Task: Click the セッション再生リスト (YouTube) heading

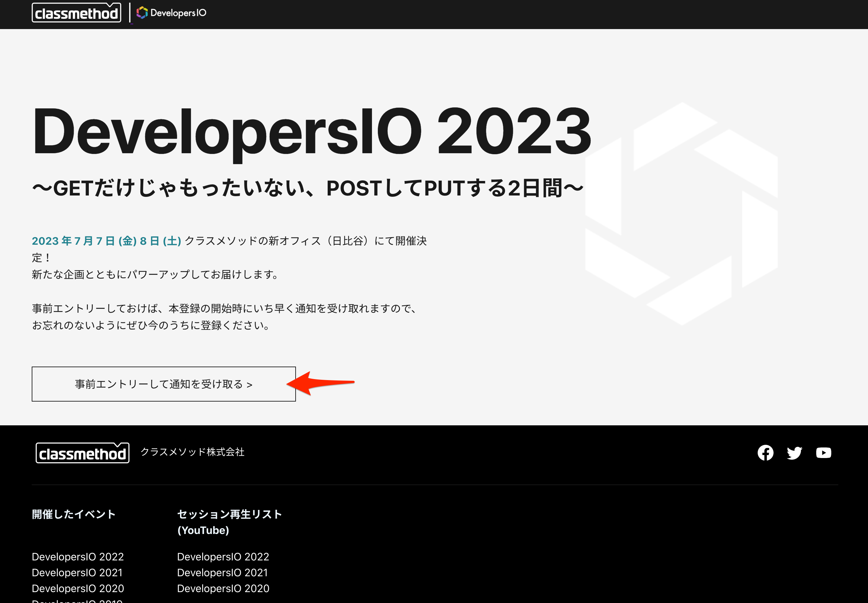Action: [229, 522]
